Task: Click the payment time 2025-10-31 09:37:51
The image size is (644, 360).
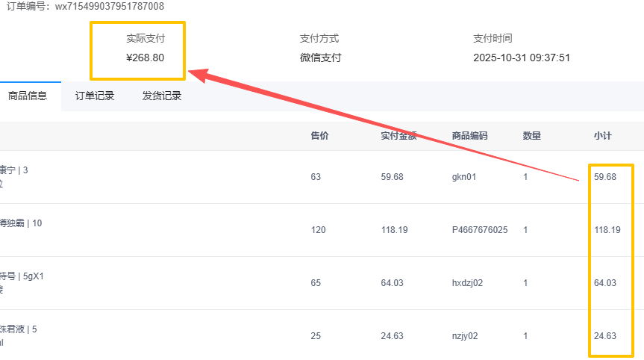Action: coord(522,58)
